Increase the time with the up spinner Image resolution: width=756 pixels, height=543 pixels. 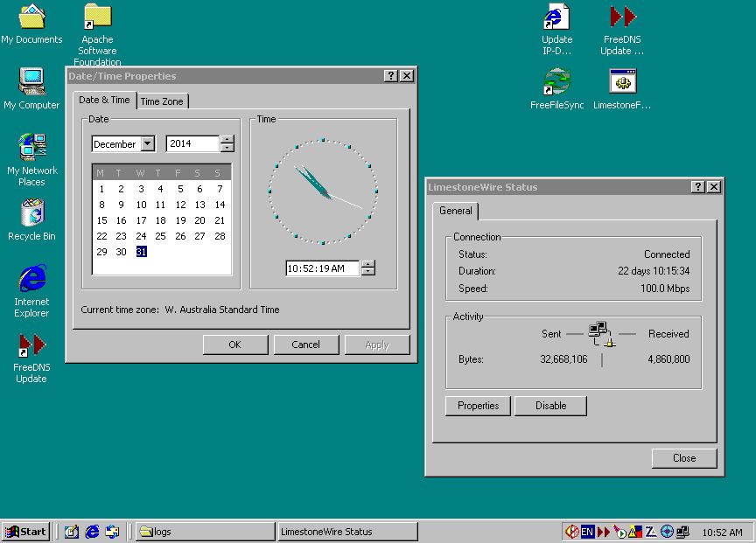tap(367, 264)
